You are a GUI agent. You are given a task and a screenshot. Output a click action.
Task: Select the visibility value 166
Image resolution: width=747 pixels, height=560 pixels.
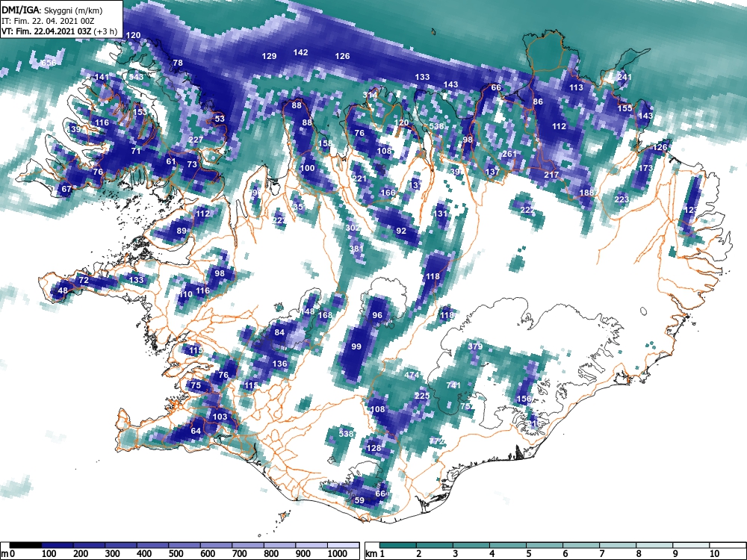(x=388, y=193)
